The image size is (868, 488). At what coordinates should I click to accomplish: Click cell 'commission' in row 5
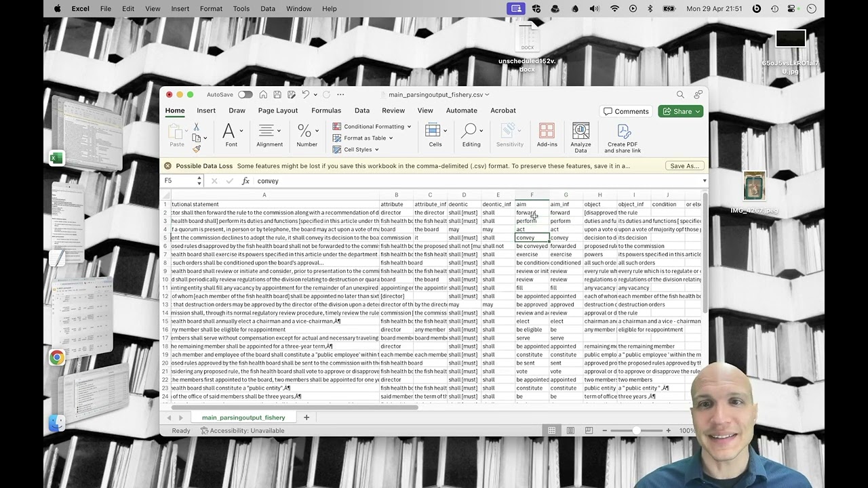(x=396, y=238)
